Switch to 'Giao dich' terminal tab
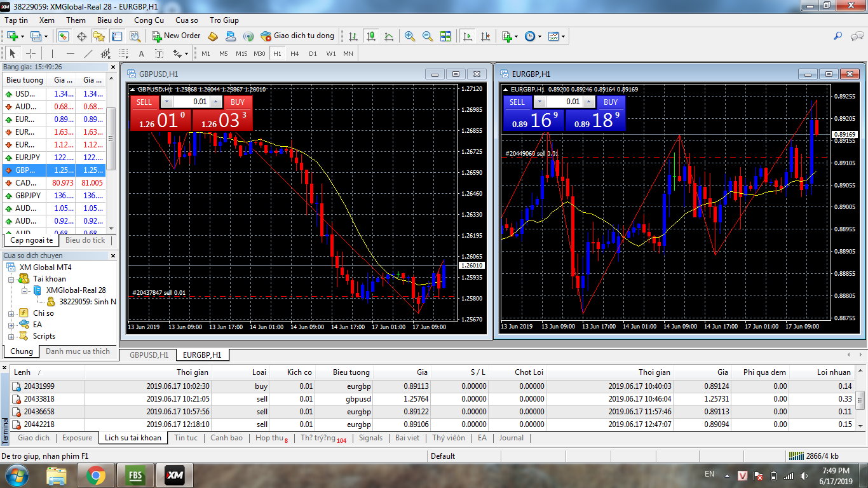 pyautogui.click(x=34, y=438)
